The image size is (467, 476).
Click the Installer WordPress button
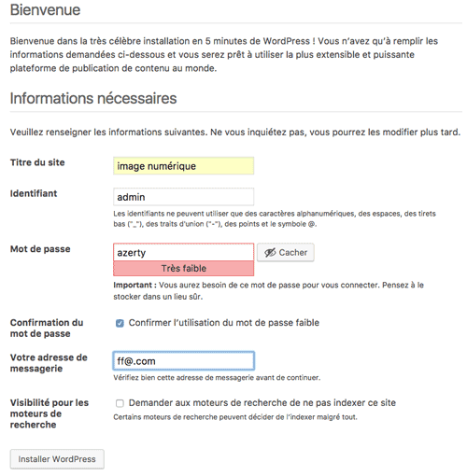57,459
